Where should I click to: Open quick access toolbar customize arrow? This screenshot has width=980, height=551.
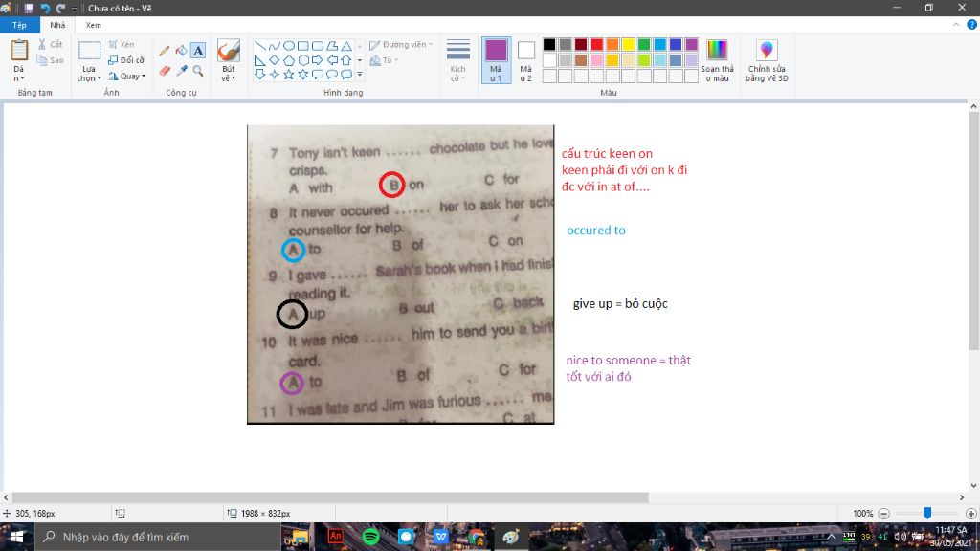(75, 8)
